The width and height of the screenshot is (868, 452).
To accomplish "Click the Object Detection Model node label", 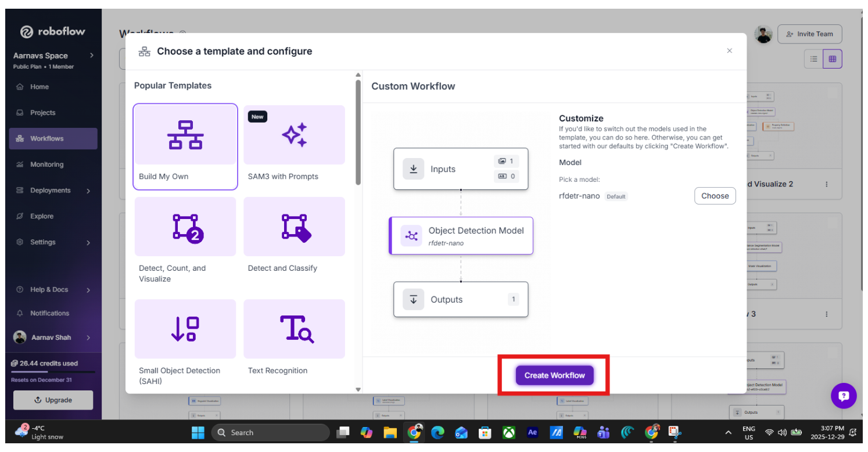I will coord(476,230).
